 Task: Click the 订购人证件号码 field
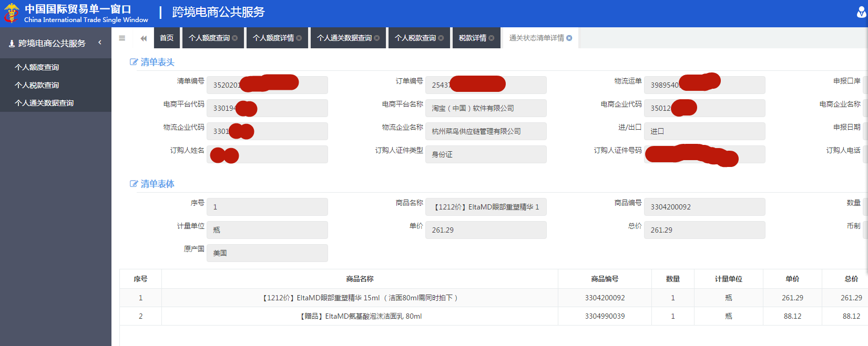[704, 154]
